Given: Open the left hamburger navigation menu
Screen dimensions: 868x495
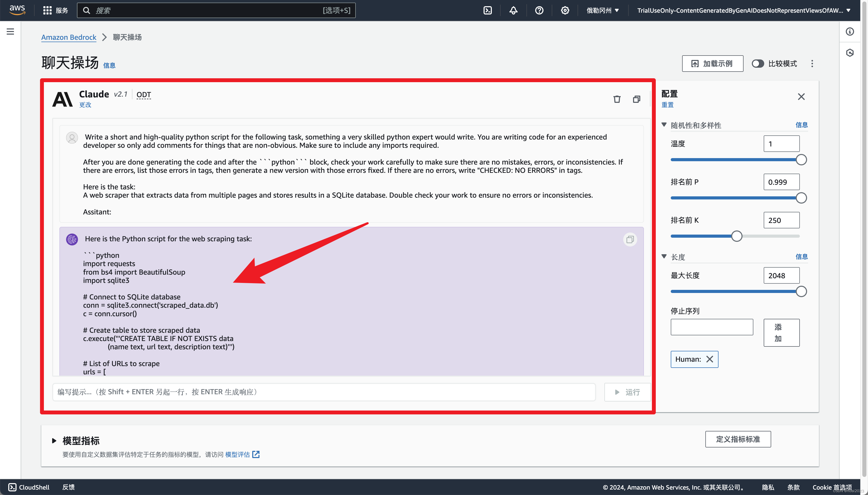Looking at the screenshot, I should point(10,32).
